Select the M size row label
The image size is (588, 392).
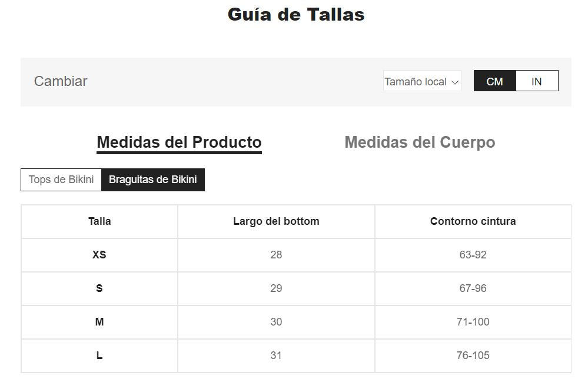[x=99, y=322]
